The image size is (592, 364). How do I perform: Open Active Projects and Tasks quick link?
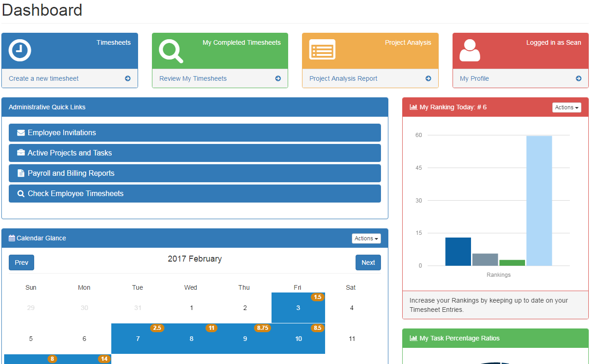coord(195,153)
